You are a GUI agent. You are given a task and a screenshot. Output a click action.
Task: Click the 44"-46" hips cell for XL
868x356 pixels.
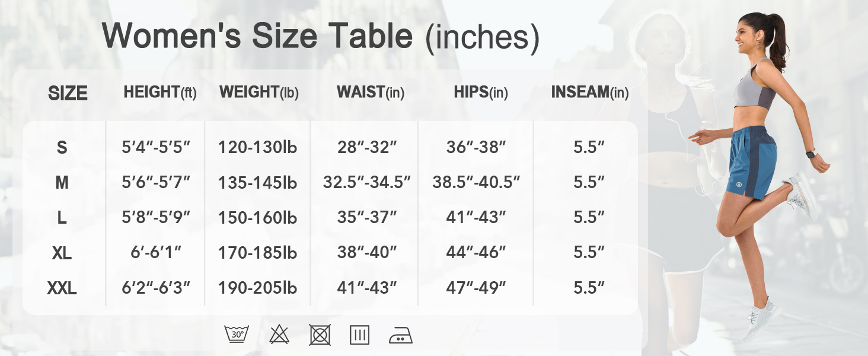point(476,253)
